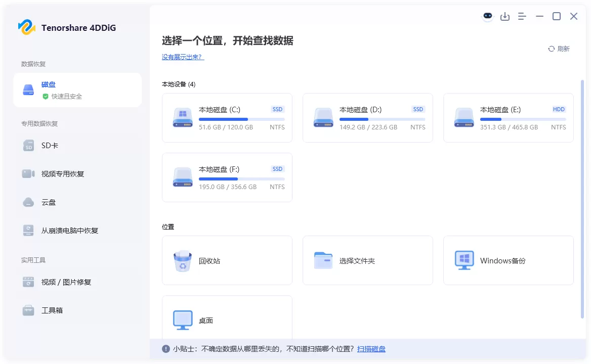Click the 选择文件夹 folder picker card
This screenshot has height=364, width=591.
pos(367,260)
